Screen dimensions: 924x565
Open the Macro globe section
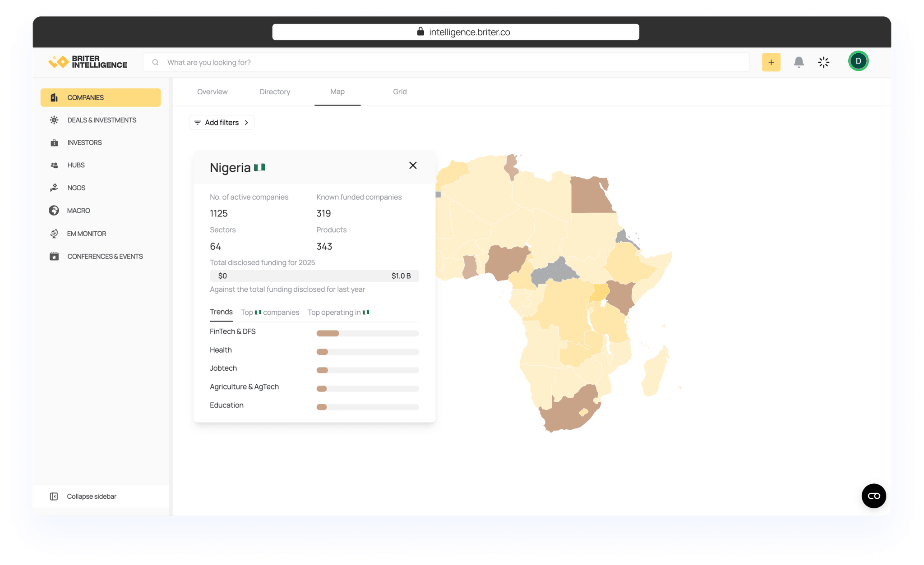click(78, 210)
